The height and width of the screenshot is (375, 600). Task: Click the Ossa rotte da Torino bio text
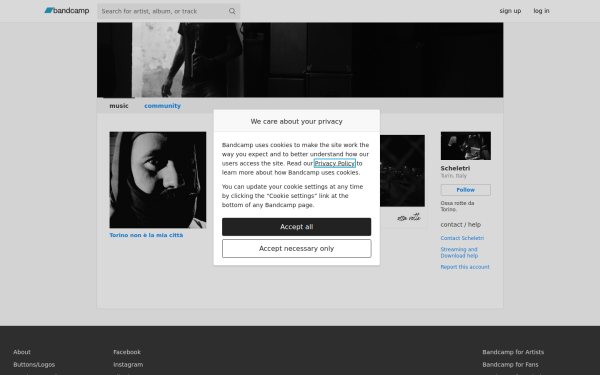point(457,206)
